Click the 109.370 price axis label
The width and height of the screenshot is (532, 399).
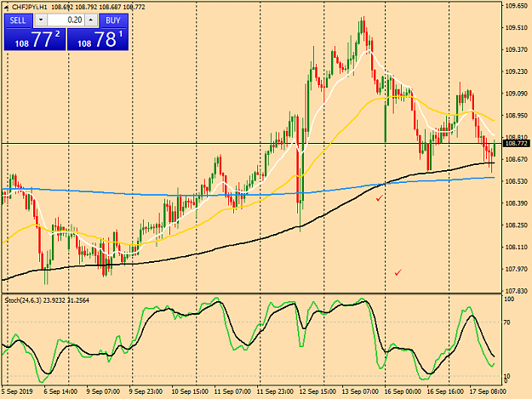click(517, 50)
